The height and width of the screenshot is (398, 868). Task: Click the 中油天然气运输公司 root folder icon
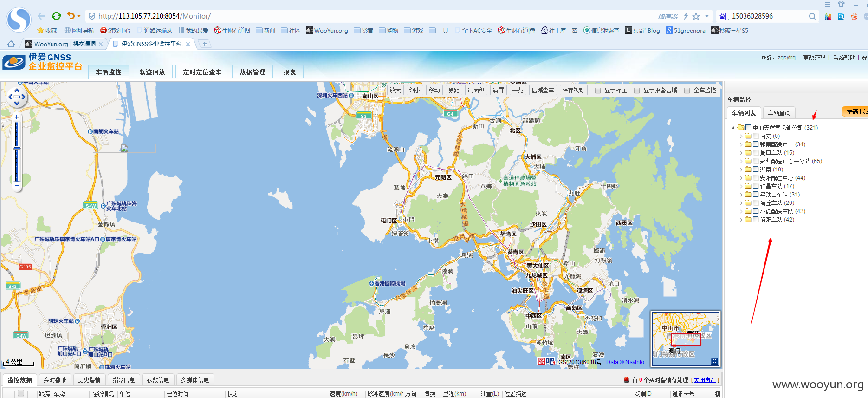click(741, 127)
